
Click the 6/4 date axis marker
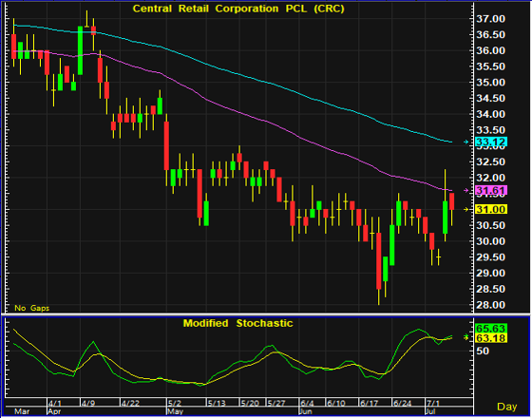click(x=307, y=404)
